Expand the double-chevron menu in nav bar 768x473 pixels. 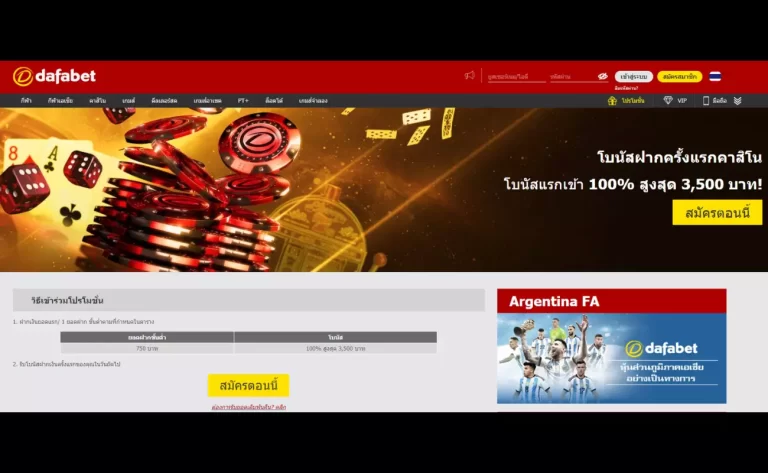(737, 101)
